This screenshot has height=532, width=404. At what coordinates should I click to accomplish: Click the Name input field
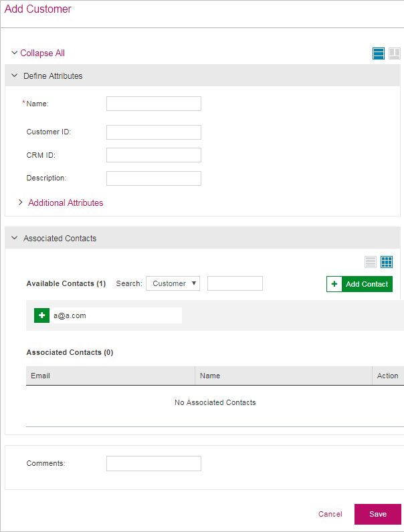tap(153, 104)
